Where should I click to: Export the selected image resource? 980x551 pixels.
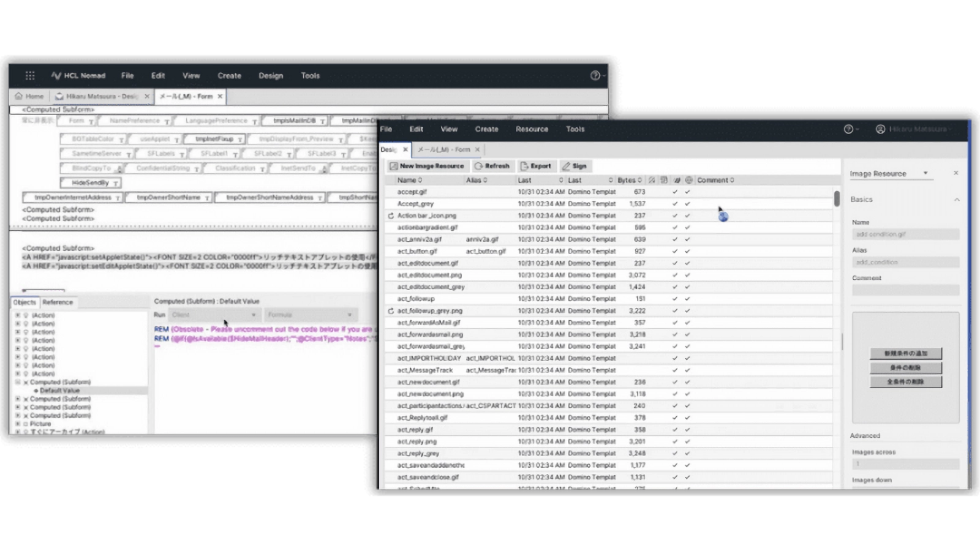535,166
